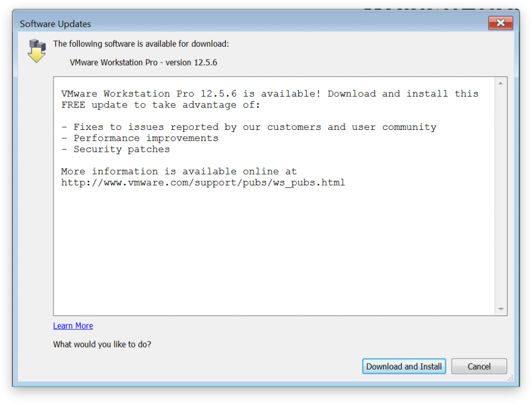Viewport: 532px width, 403px height.
Task: Click the 'following software is available' header text
Action: pos(141,43)
